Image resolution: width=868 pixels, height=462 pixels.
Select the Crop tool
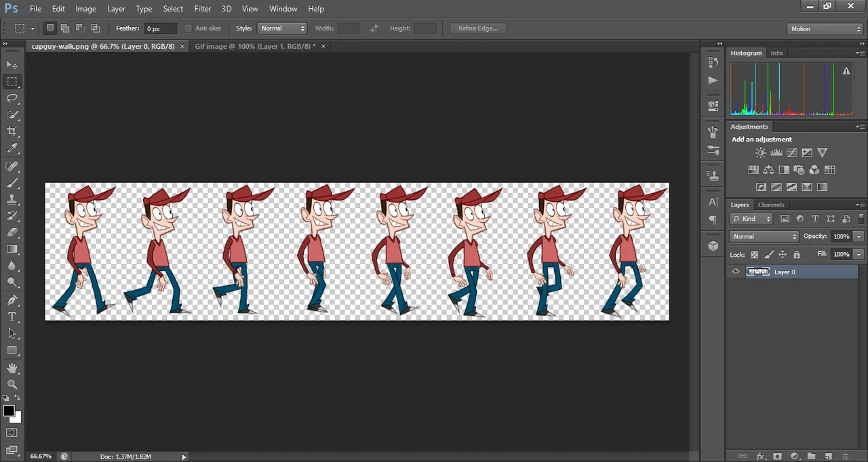click(x=12, y=131)
